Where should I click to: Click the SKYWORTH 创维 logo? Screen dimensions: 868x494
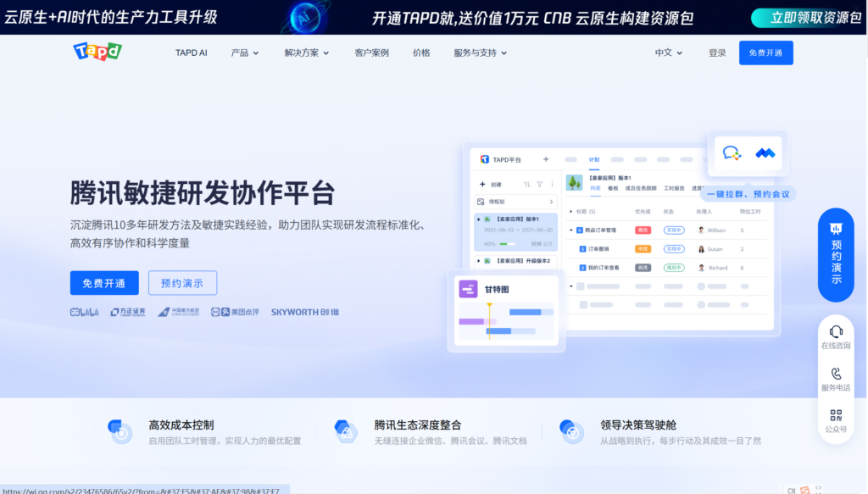tap(305, 312)
